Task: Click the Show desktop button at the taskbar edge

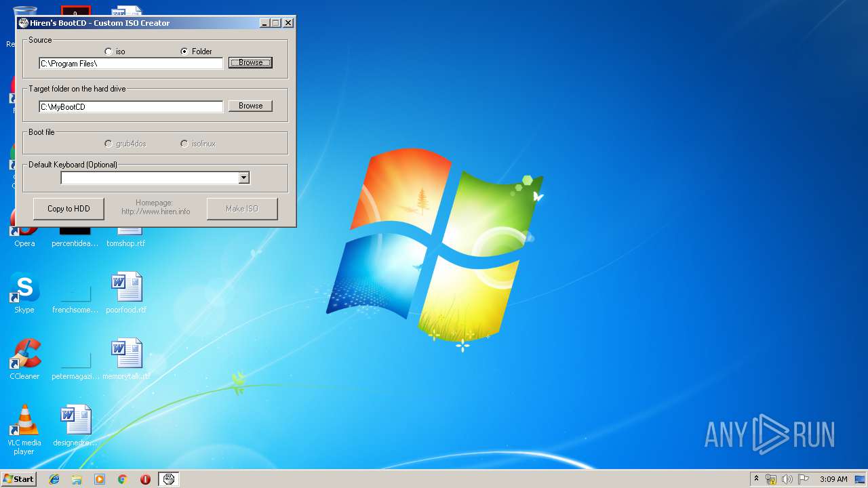Action: pos(861,479)
